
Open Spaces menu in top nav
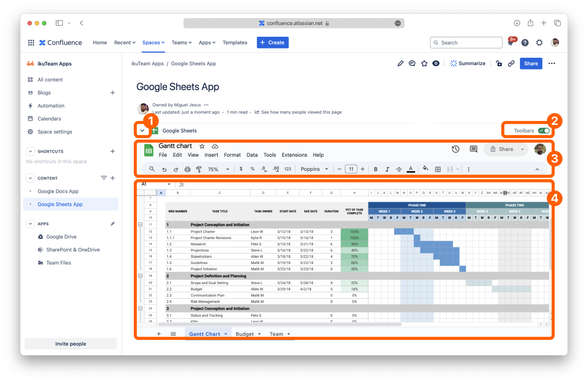coord(153,43)
